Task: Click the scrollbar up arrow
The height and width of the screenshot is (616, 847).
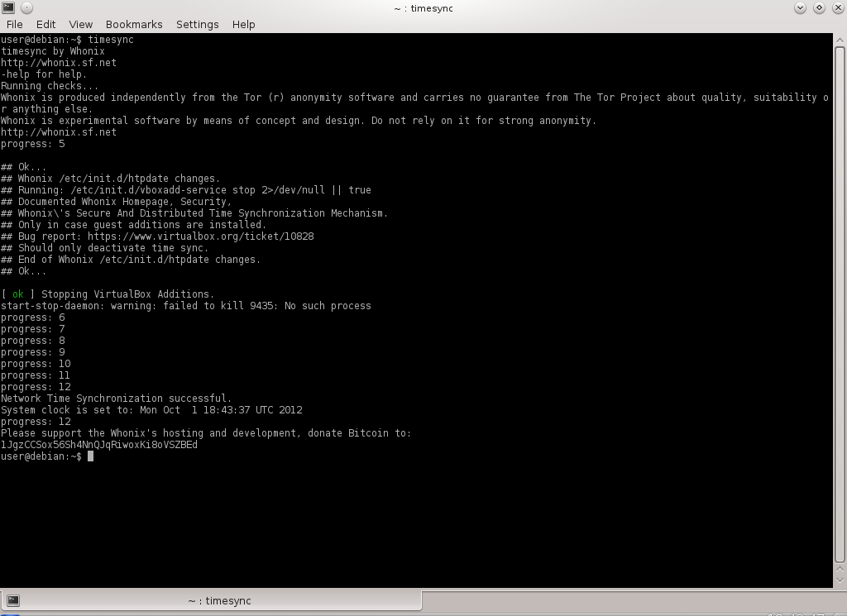Action: (840, 39)
